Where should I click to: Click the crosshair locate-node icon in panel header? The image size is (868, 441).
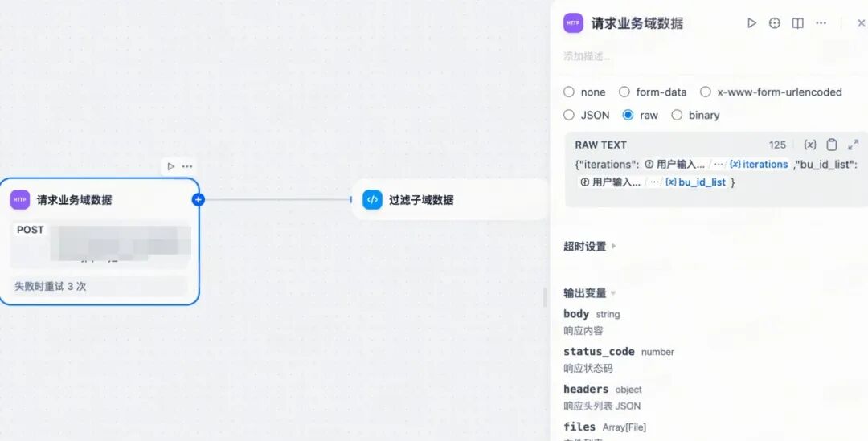(x=775, y=23)
